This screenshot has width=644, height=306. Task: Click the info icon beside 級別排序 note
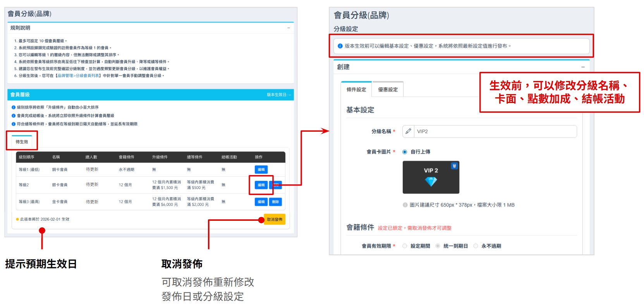pyautogui.click(x=14, y=107)
